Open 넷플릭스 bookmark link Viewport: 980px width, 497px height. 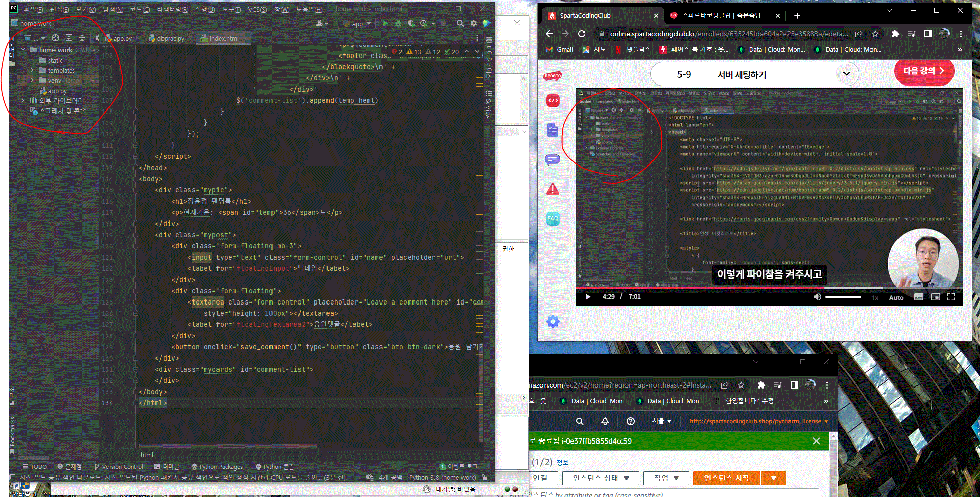pos(633,49)
